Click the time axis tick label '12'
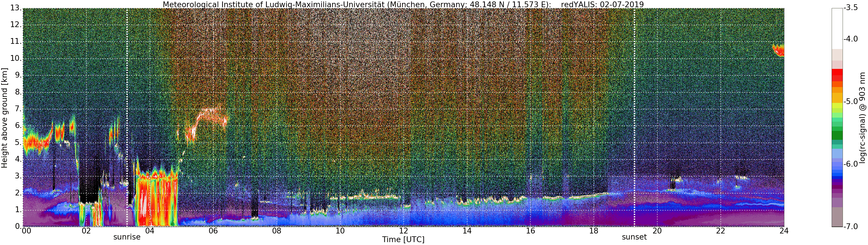 [x=403, y=231]
